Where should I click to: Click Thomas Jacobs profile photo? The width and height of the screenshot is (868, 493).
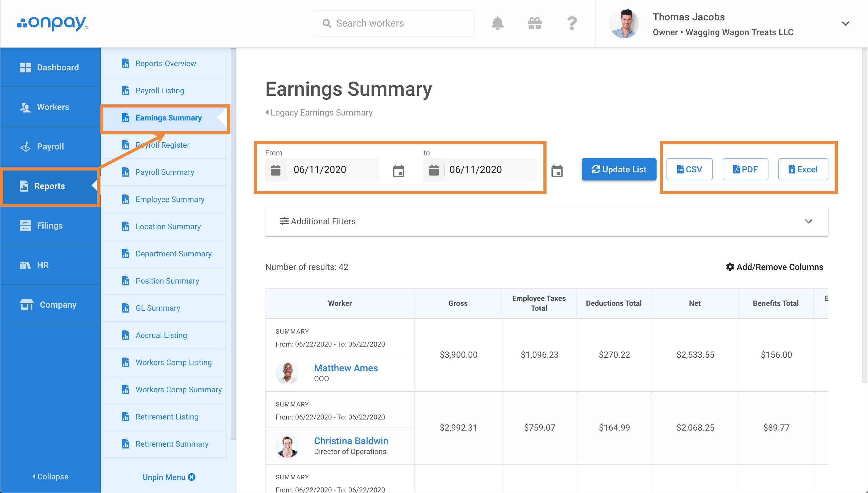pyautogui.click(x=624, y=24)
